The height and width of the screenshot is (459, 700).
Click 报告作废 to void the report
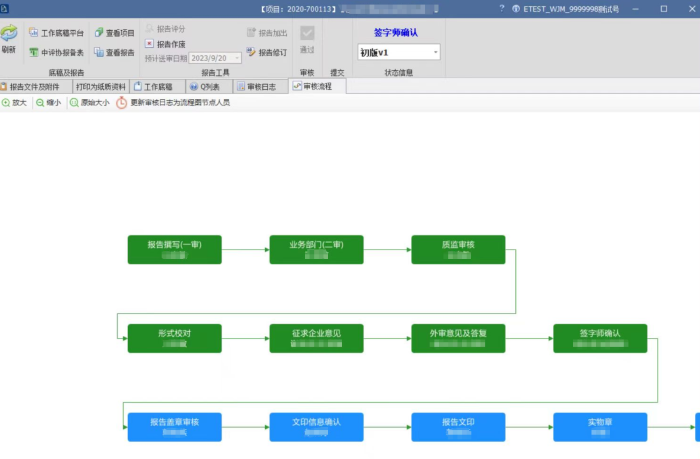165,44
